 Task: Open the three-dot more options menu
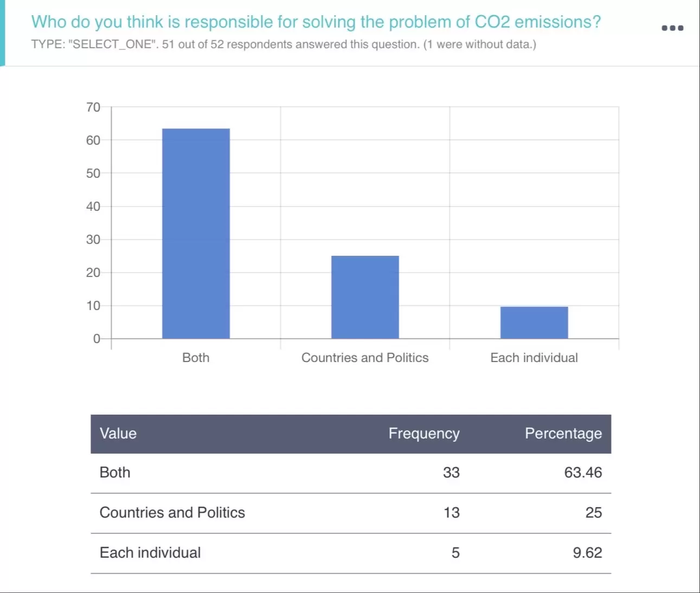click(x=672, y=28)
